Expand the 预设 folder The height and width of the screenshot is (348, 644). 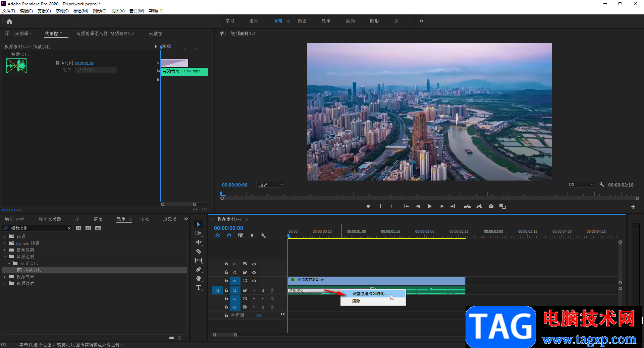tap(5, 236)
